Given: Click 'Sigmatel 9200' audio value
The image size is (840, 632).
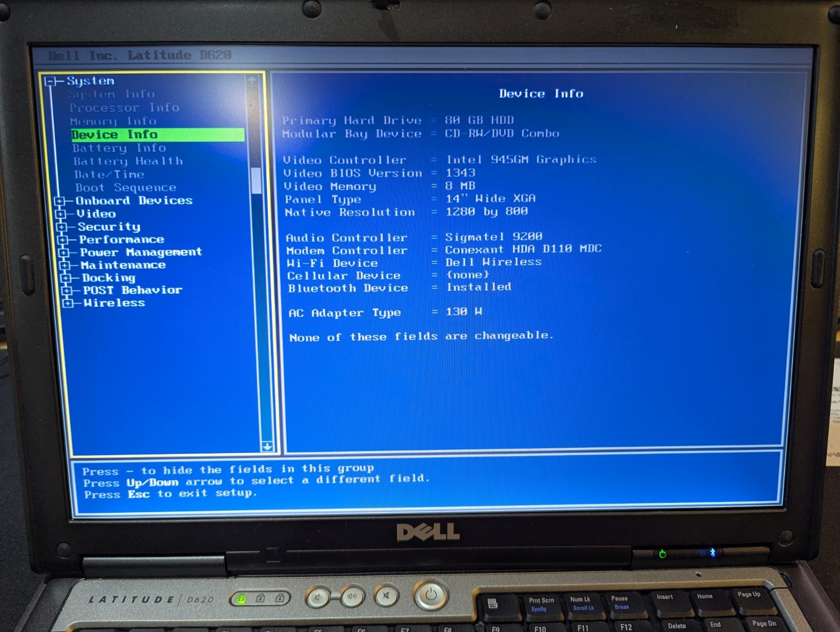Looking at the screenshot, I should (x=494, y=237).
